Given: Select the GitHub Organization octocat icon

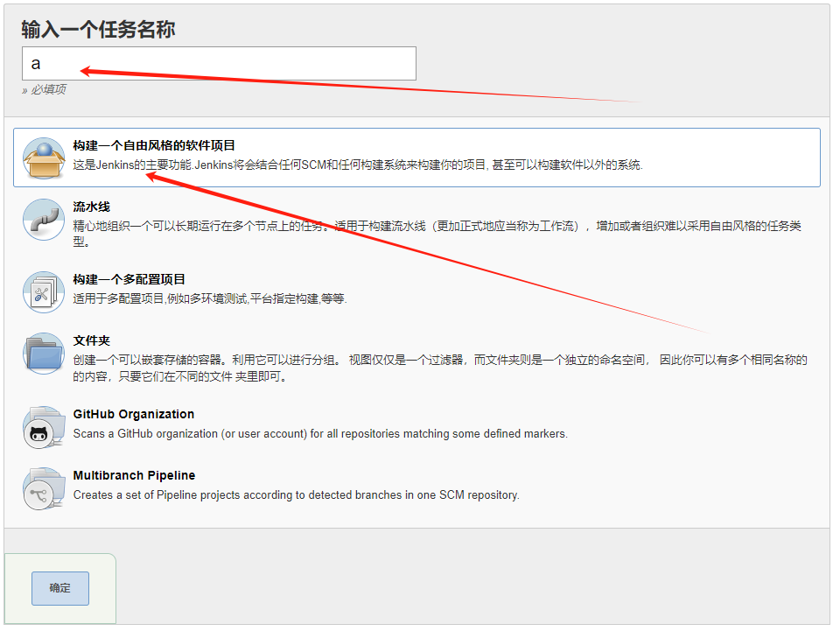Looking at the screenshot, I should [44, 427].
